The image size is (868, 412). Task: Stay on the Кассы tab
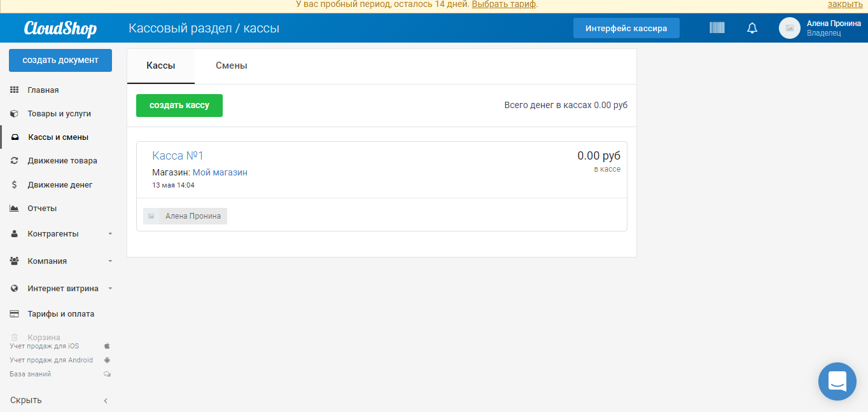tap(160, 65)
